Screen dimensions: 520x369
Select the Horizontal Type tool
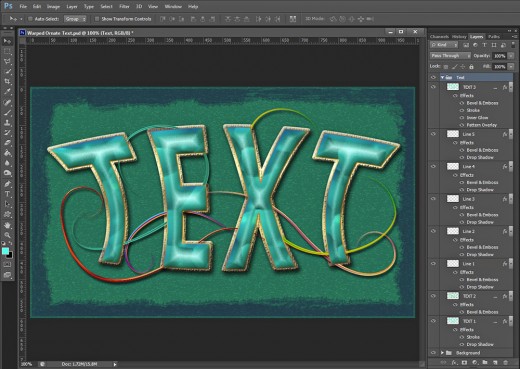coord(7,194)
